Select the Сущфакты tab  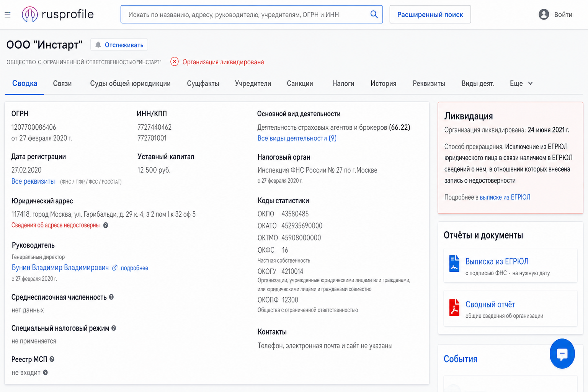click(x=203, y=83)
